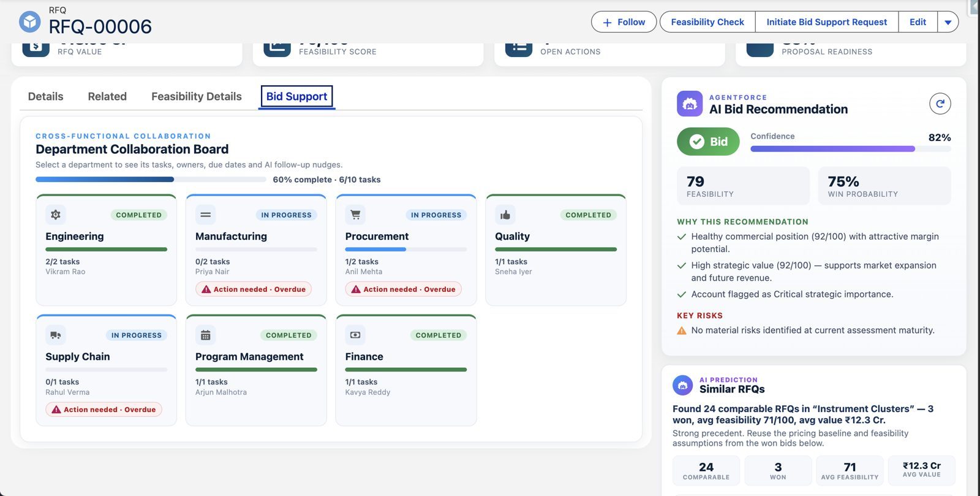This screenshot has height=496, width=980.
Task: Click the 60% complete progress bar
Action: tap(151, 180)
